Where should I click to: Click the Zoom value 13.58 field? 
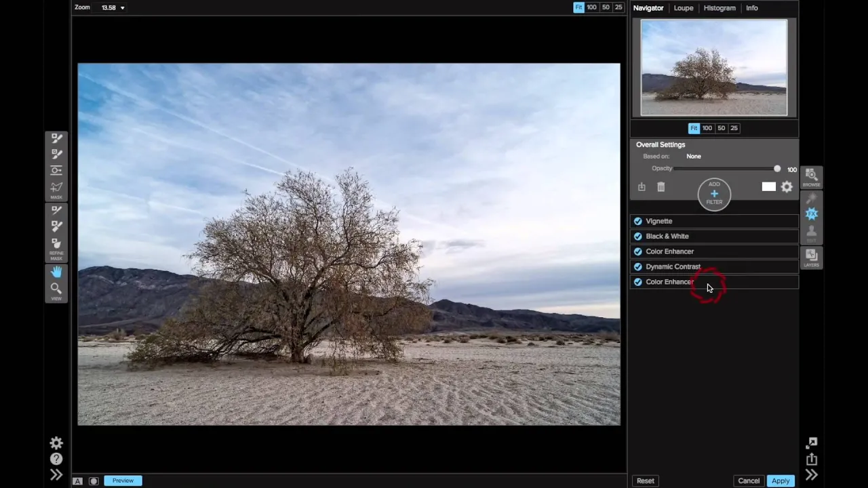click(108, 8)
